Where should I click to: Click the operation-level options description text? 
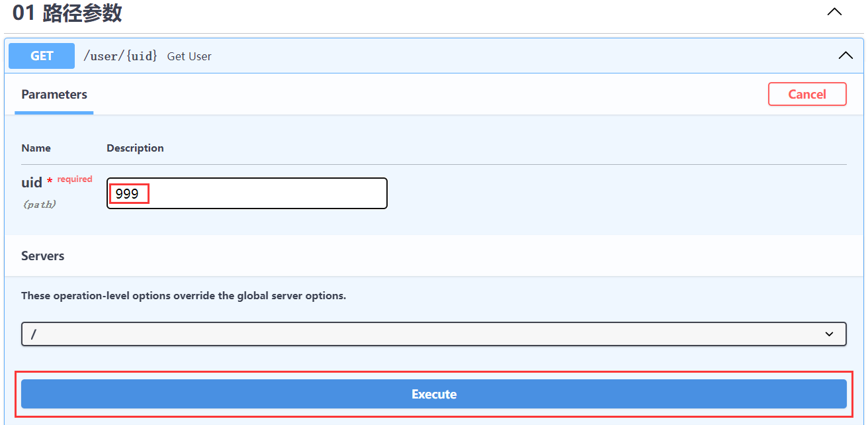click(x=183, y=296)
